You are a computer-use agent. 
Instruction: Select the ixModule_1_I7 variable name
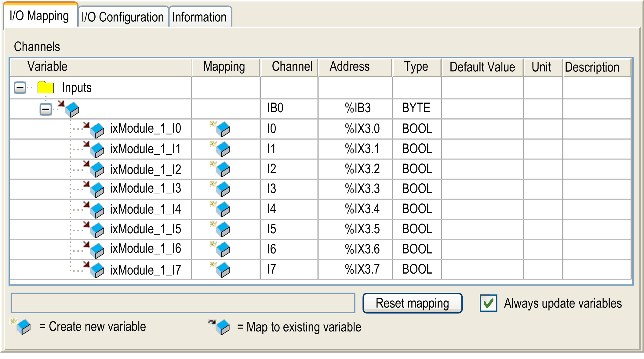[146, 270]
